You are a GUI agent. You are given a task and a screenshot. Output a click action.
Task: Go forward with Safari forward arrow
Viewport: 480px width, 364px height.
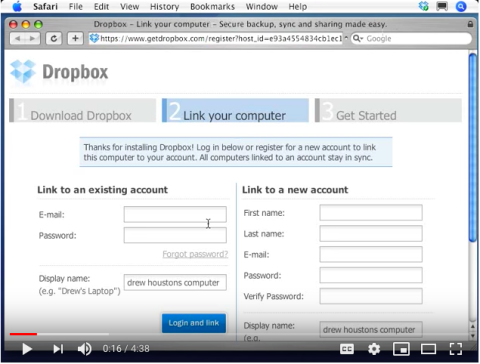pyautogui.click(x=33, y=38)
